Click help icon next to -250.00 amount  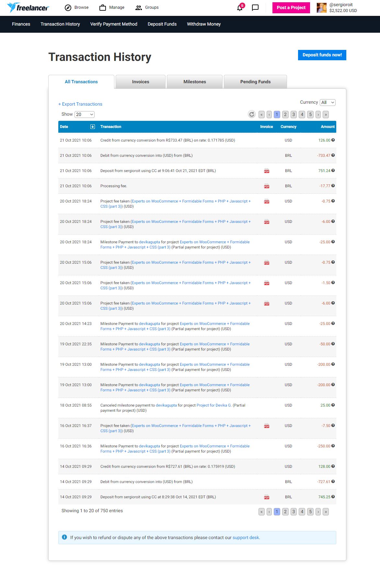pos(333,446)
